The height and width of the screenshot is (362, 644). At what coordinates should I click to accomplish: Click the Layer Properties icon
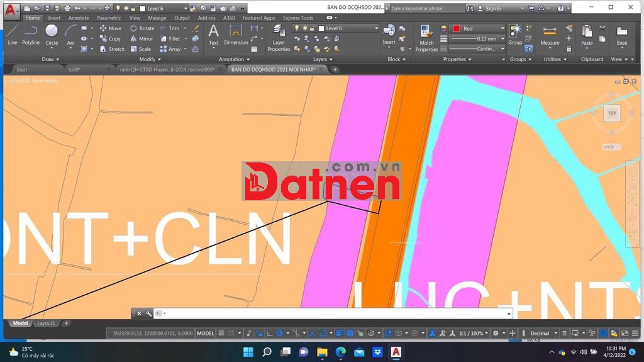tap(279, 38)
